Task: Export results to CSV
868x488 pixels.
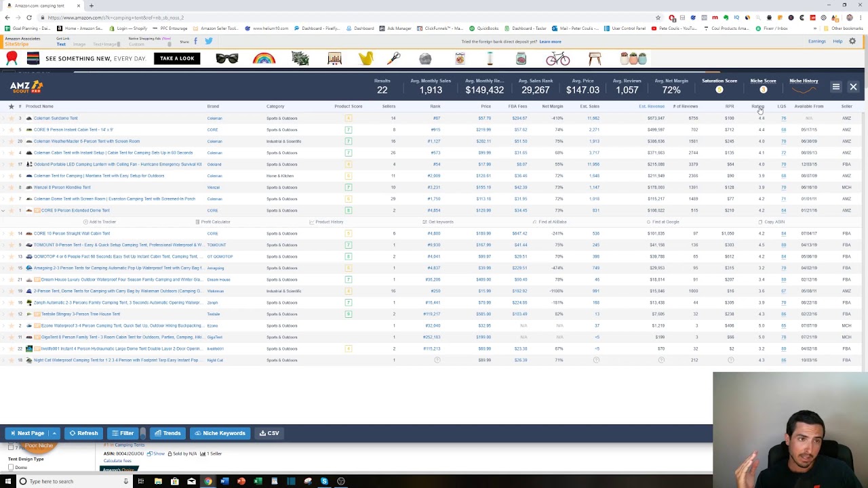Action: pyautogui.click(x=269, y=433)
